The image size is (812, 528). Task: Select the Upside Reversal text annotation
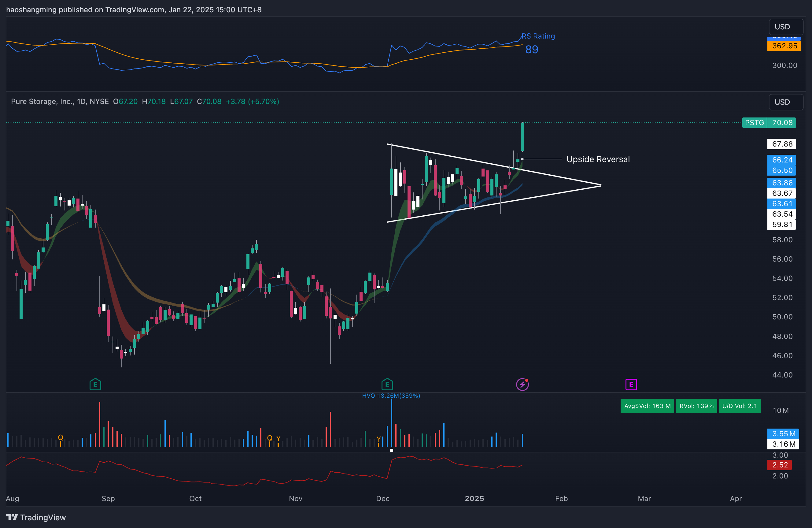coord(598,159)
